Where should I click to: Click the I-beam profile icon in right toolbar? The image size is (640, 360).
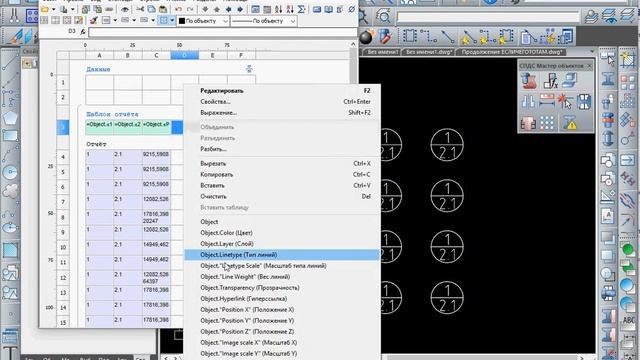[x=608, y=79]
